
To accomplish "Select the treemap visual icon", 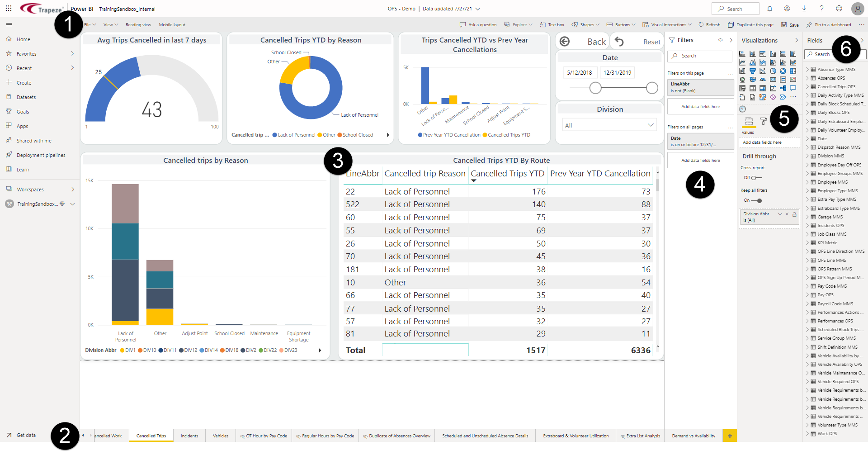I will [x=793, y=71].
